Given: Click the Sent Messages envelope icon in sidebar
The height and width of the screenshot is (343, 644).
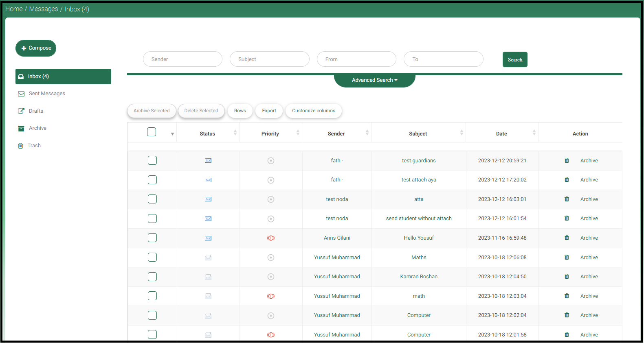Looking at the screenshot, I should click(21, 94).
